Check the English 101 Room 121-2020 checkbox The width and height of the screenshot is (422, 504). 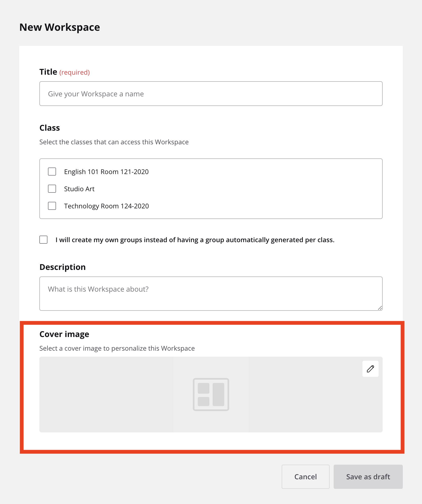click(x=52, y=172)
